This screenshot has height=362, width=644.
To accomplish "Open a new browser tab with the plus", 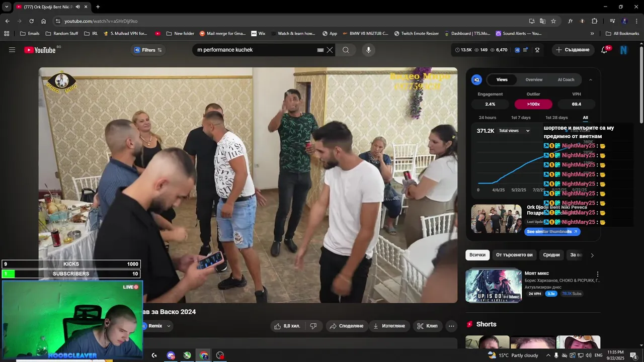I will click(98, 7).
